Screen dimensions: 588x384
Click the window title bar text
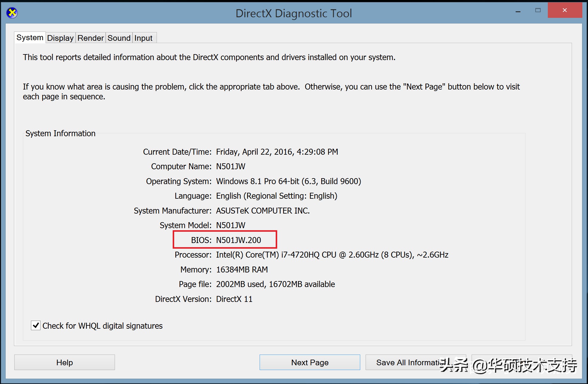294,13
